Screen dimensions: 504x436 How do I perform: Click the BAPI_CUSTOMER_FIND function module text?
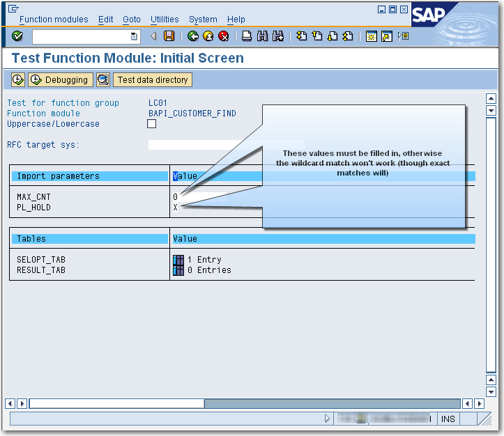[x=192, y=114]
